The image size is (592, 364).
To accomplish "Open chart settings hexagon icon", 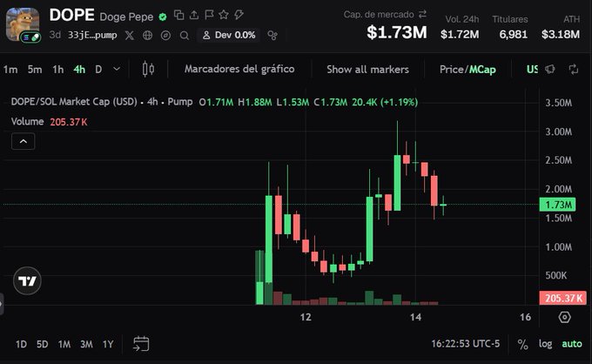I will click(564, 317).
